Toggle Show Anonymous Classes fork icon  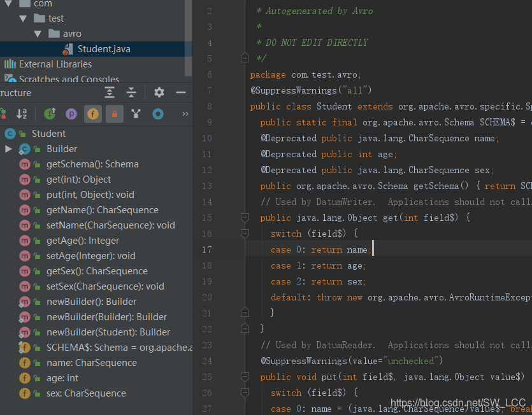(x=136, y=113)
